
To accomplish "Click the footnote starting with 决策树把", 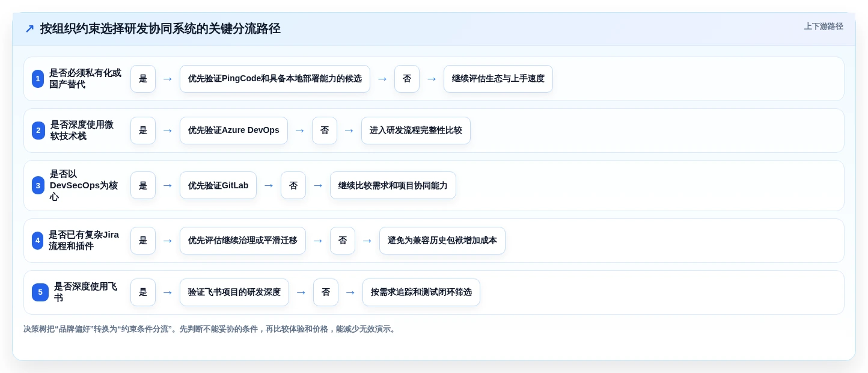I will [x=211, y=329].
